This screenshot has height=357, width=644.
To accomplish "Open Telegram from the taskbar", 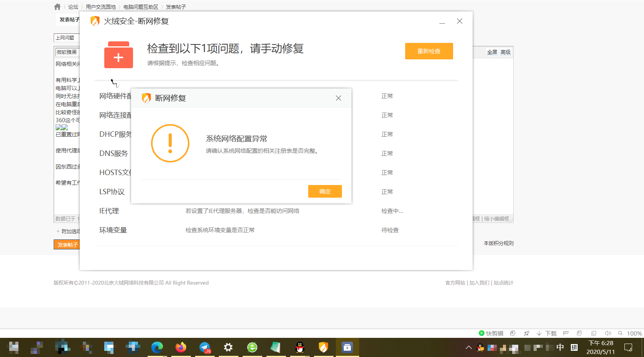I will (x=205, y=347).
